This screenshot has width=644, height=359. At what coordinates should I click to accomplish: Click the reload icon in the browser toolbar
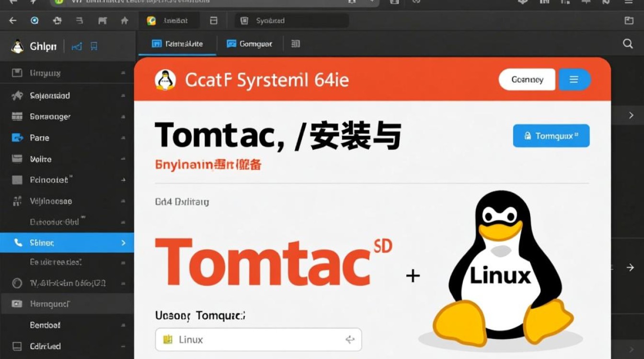57,21
